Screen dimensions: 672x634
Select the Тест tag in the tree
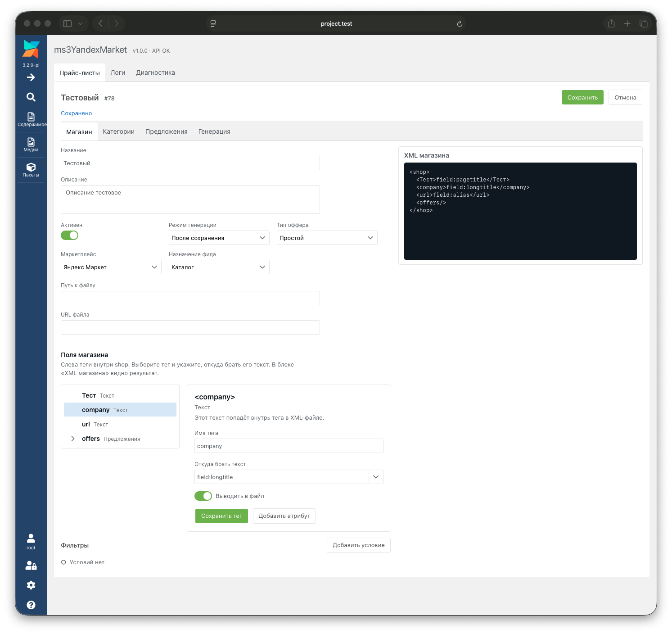[x=120, y=395]
